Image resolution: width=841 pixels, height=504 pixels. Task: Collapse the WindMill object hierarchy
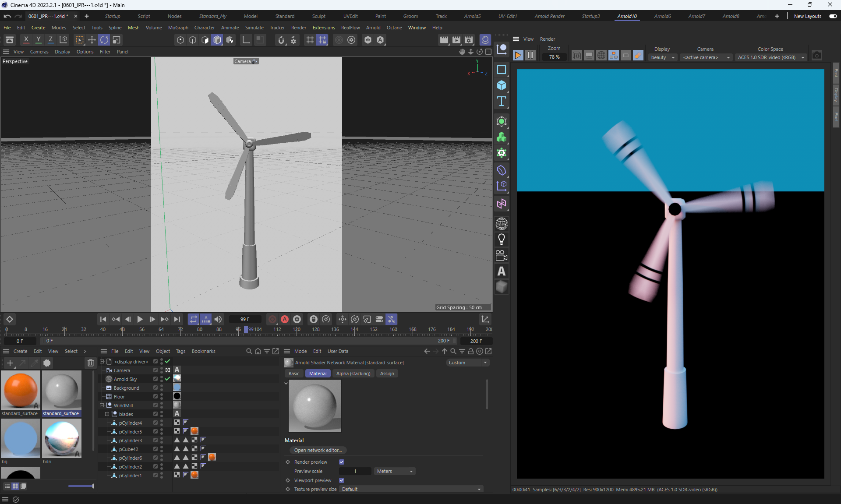point(102,405)
